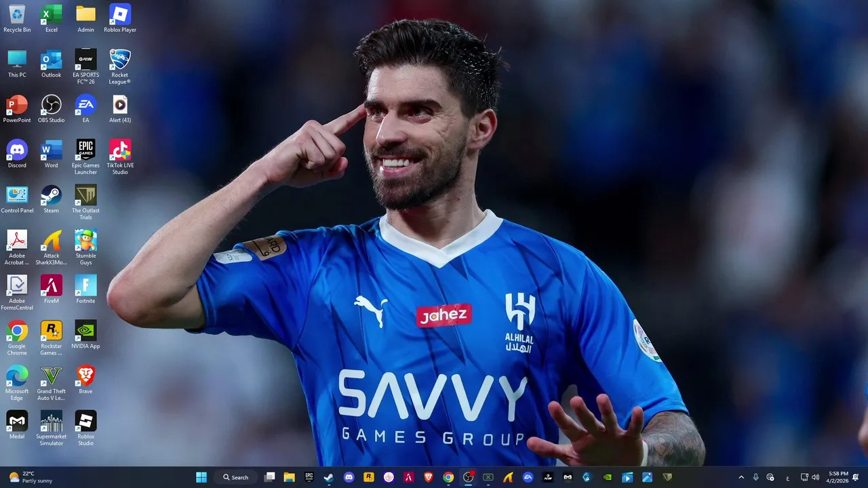Click the microphone tray icon
Screen dimensions: 868x488
point(756,477)
